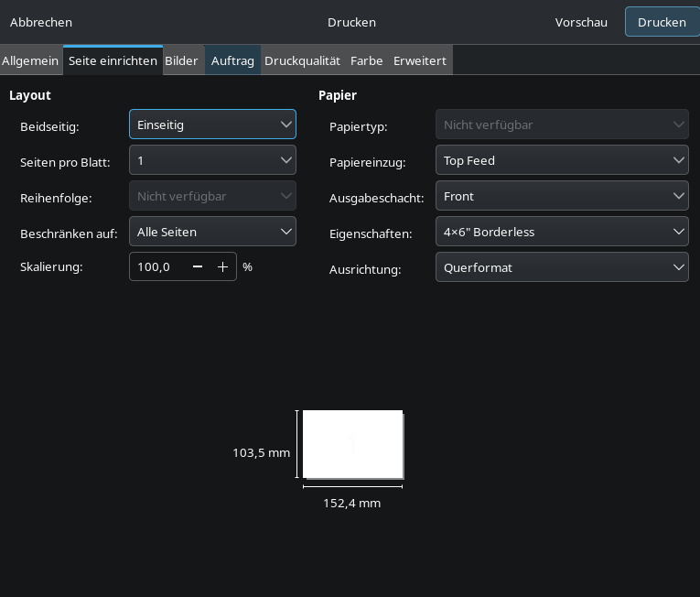Cancel the dialog with Abbrechen
The height and width of the screenshot is (597, 700).
pyautogui.click(x=41, y=22)
